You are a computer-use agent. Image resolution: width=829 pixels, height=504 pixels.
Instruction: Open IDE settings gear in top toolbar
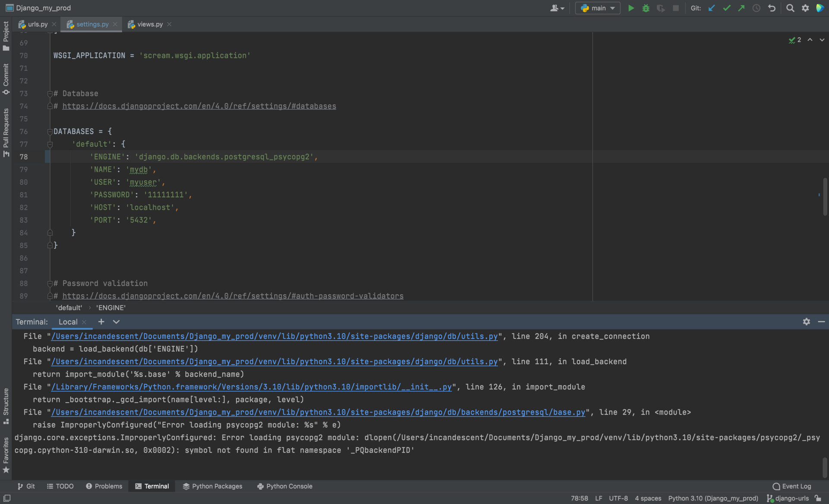point(805,8)
